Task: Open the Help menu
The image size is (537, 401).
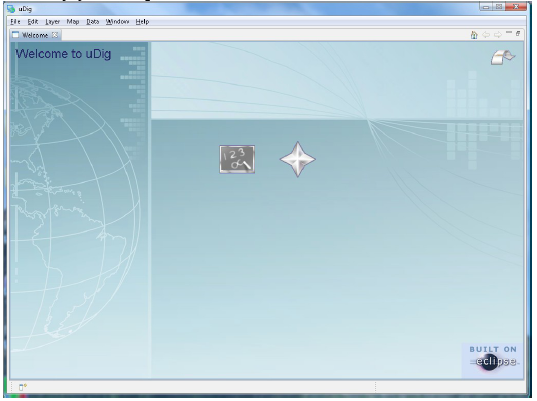Action: coord(142,22)
